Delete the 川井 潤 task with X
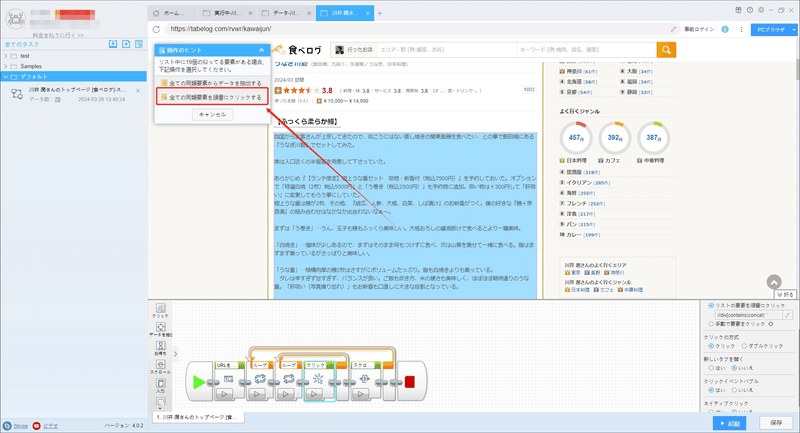The height and width of the screenshot is (433, 800). (138, 90)
